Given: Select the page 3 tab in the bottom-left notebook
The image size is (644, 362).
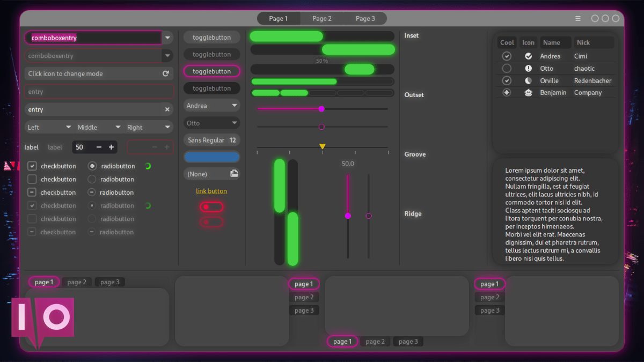Looking at the screenshot, I should pos(110,282).
